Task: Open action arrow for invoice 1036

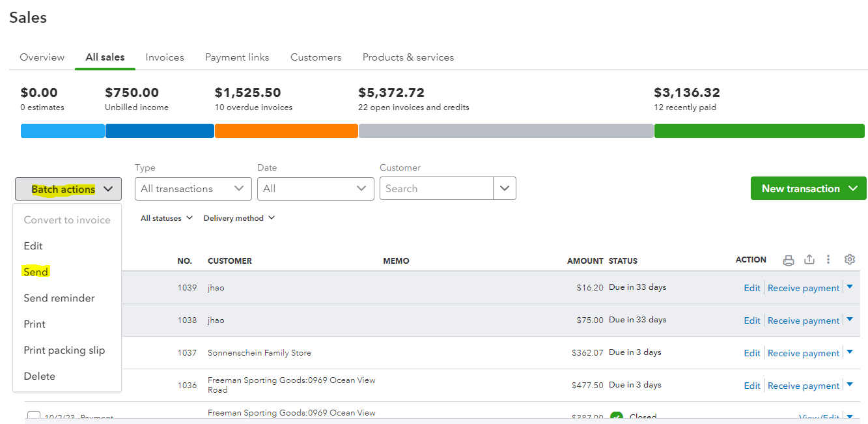Action: click(849, 385)
